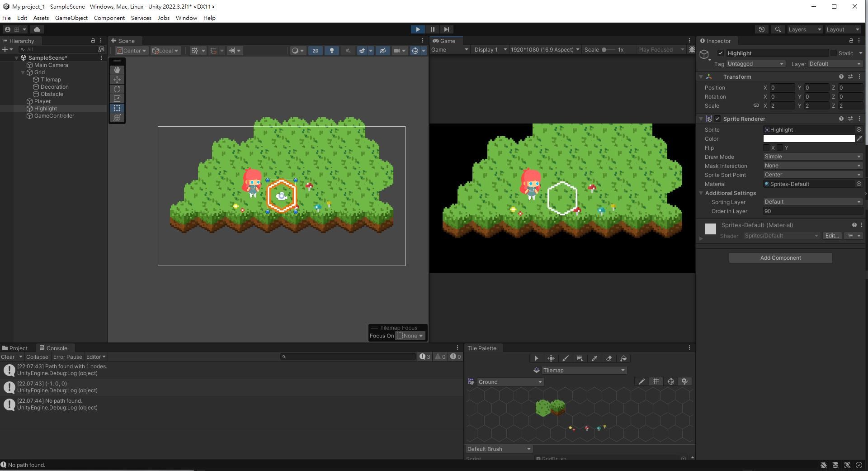
Task: Select the flood fill bucket tool
Action: (x=623, y=358)
